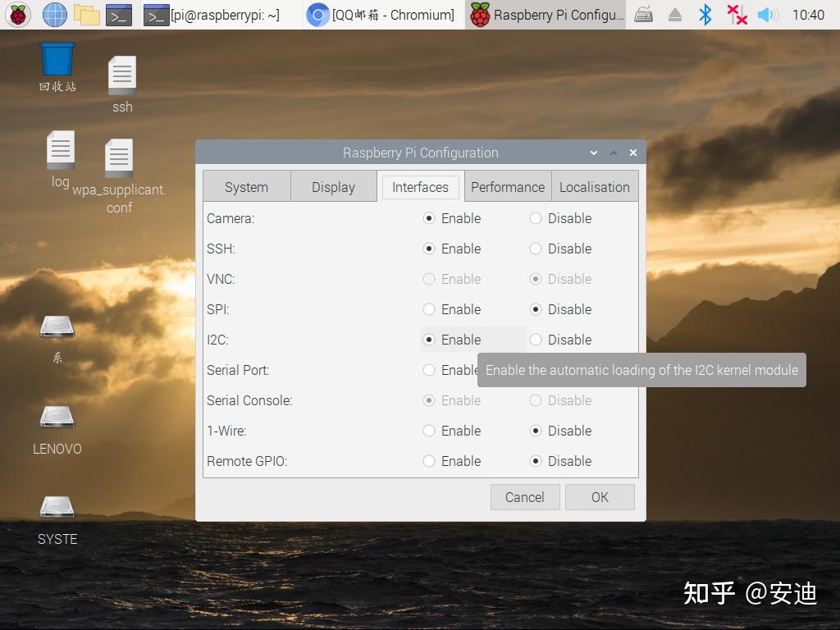Set SSH to Enable
The width and height of the screenshot is (840, 630).
click(452, 249)
